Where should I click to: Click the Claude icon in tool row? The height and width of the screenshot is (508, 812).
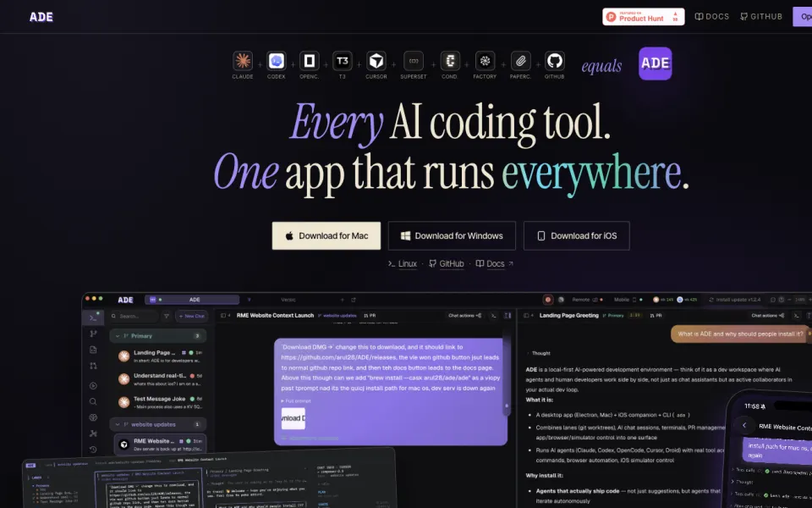(243, 61)
